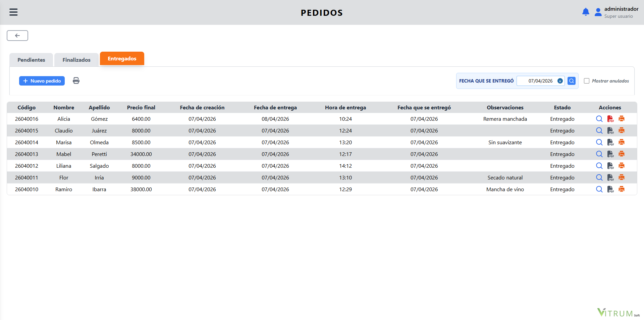Clear the entered date with the x icon

(560, 81)
